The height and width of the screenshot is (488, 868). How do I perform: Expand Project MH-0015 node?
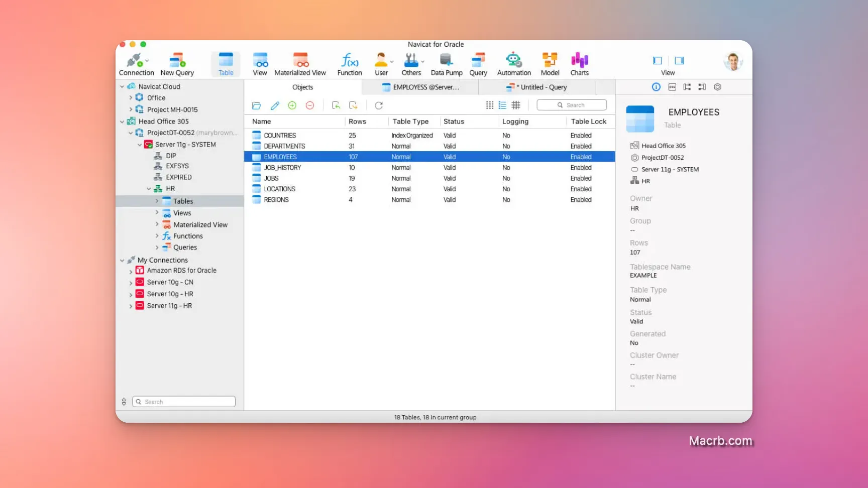click(x=131, y=109)
